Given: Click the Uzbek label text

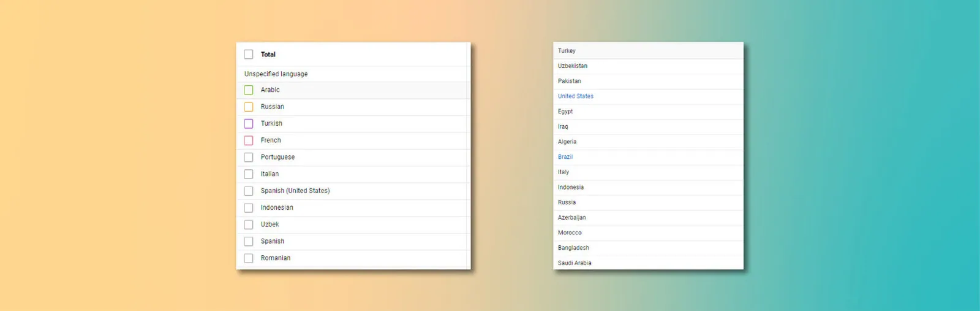Looking at the screenshot, I should 269,225.
